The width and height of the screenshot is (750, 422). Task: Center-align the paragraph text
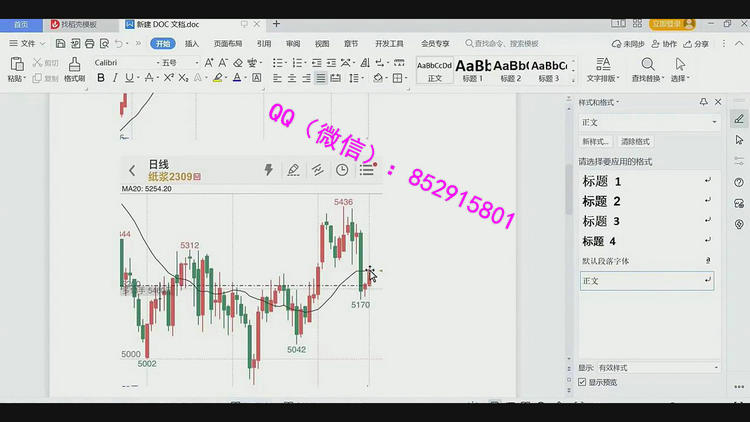pyautogui.click(x=292, y=78)
